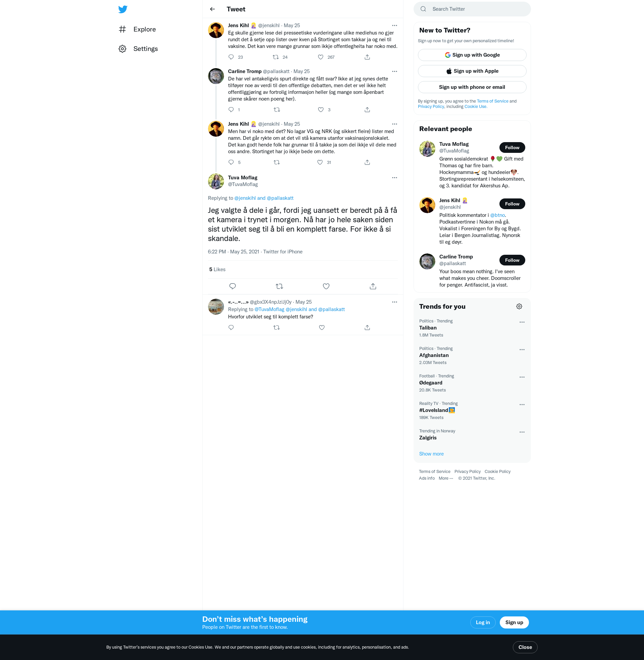Screen dimensions: 644x660
Task: Open more options for Ødegaard trend
Action: click(522, 377)
